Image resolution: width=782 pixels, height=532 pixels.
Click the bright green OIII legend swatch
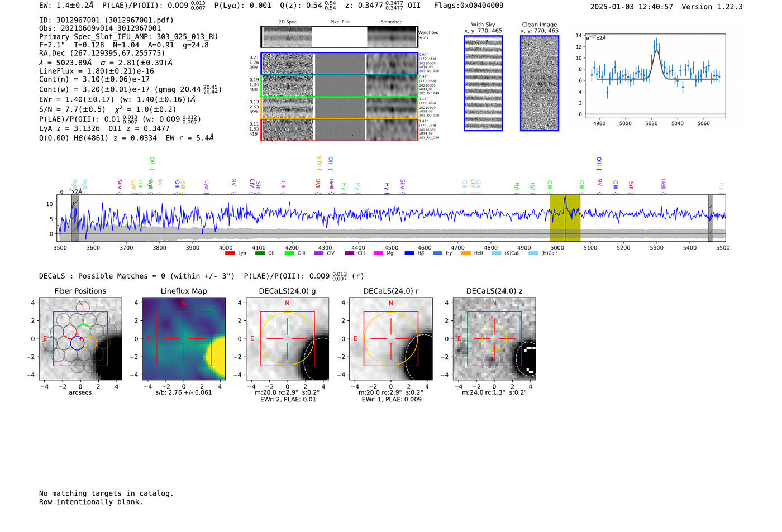(x=289, y=253)
